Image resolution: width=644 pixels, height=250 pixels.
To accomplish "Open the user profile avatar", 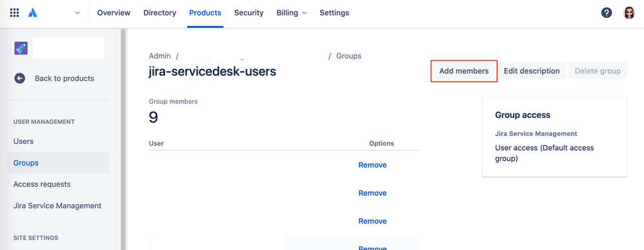I will [x=629, y=13].
